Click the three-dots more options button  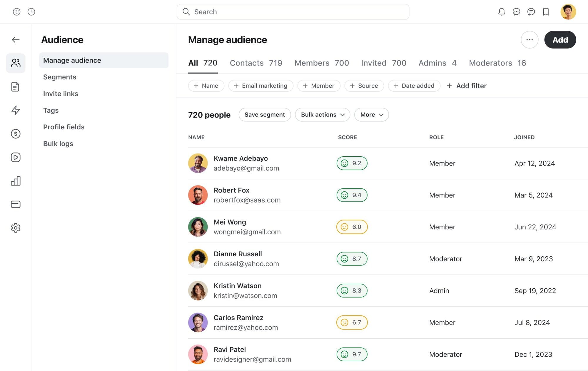tap(529, 40)
